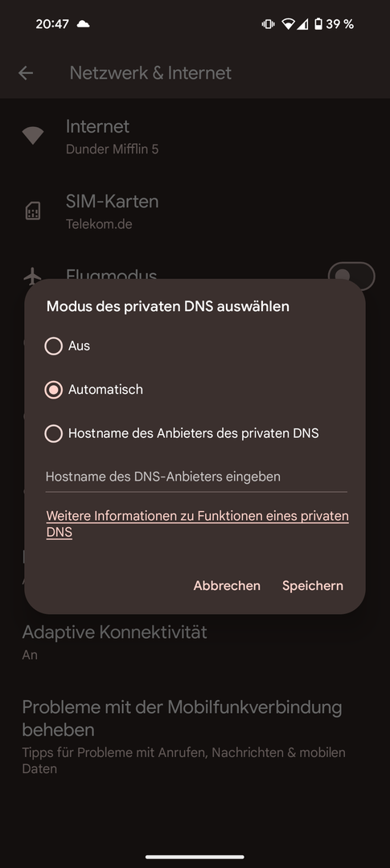Open Weitere Informationen zu privaten DNS link
The width and height of the screenshot is (390, 868).
pos(197,524)
